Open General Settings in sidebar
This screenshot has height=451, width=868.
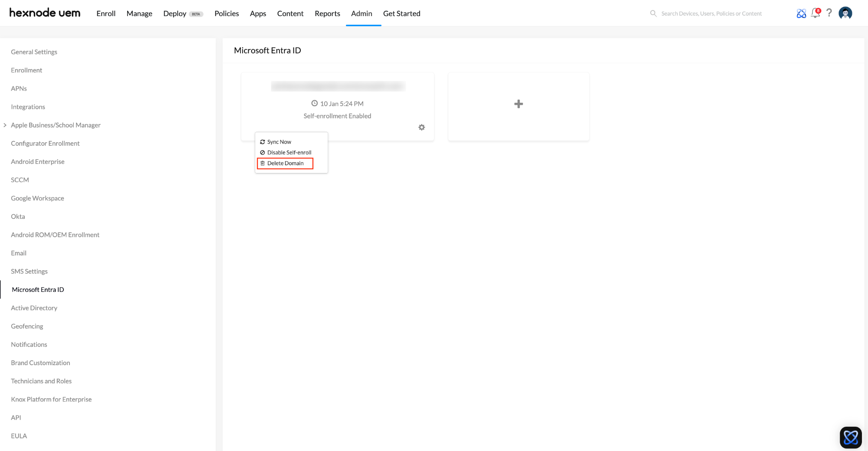[34, 52]
